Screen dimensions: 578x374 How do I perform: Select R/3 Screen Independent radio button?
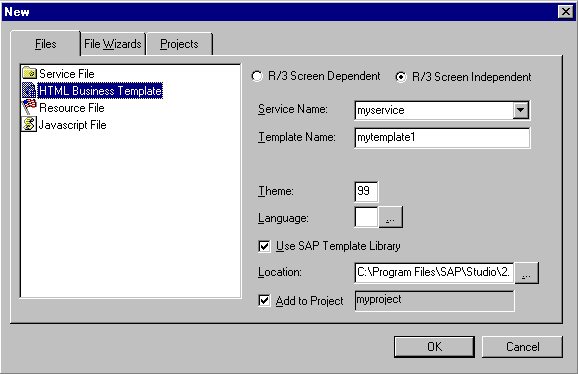(401, 77)
